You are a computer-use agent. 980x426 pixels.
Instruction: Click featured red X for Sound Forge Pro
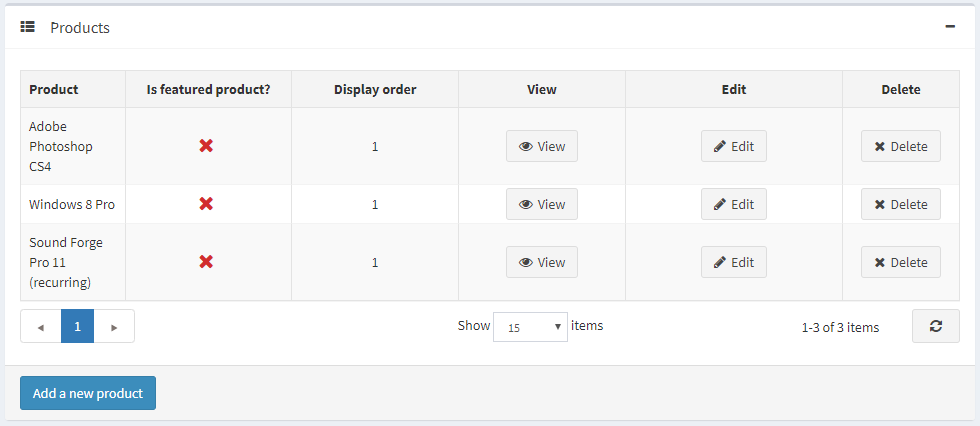click(206, 262)
